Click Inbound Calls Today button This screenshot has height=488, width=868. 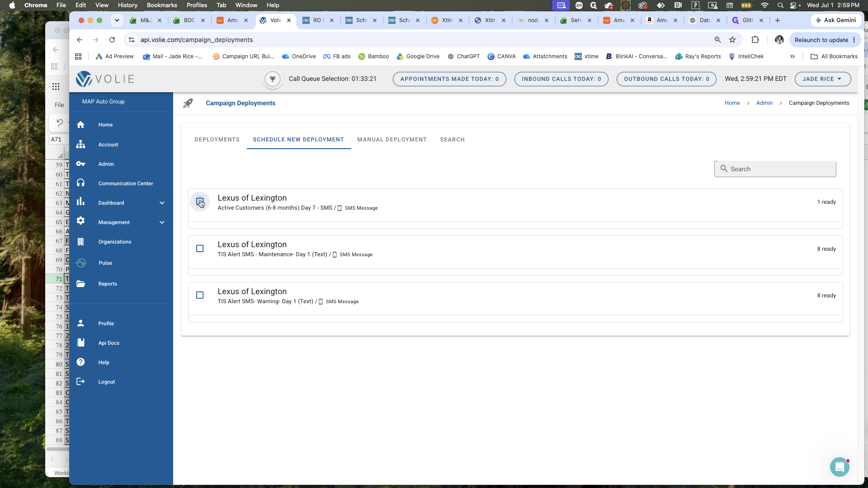[561, 79]
